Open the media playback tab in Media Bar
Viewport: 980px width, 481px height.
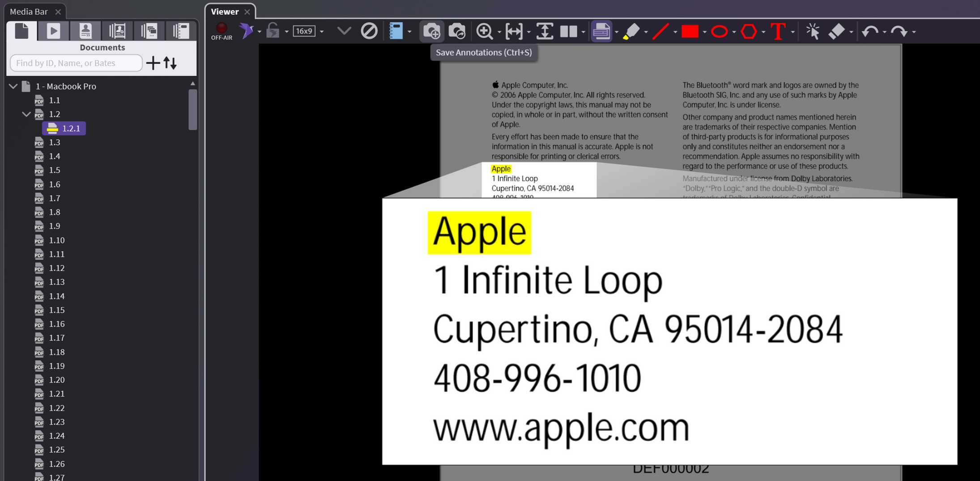(53, 30)
